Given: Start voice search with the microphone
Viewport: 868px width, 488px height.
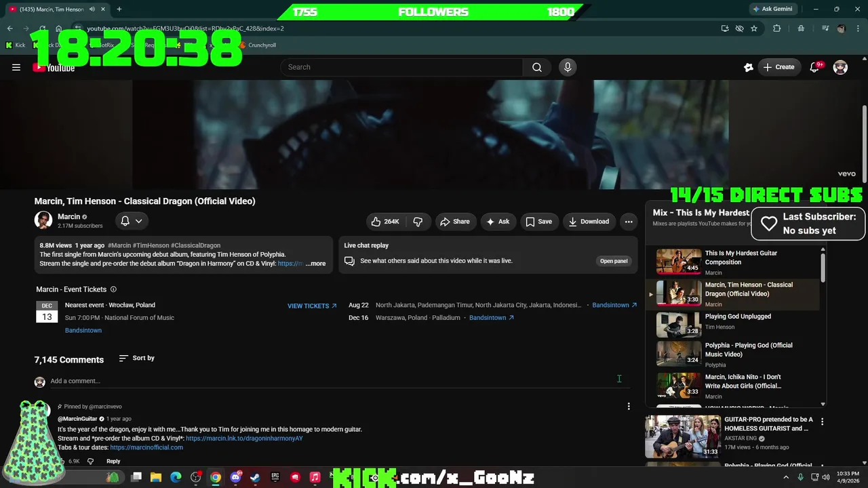Looking at the screenshot, I should point(568,67).
